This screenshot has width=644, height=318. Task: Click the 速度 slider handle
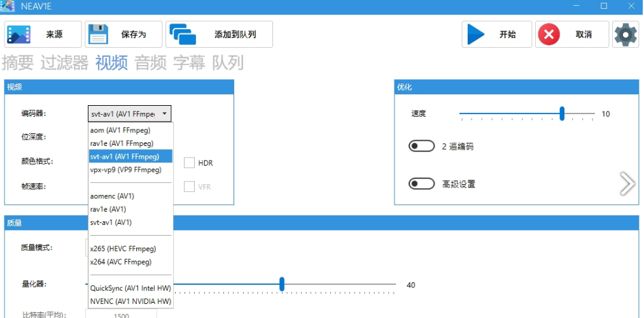[x=562, y=113]
